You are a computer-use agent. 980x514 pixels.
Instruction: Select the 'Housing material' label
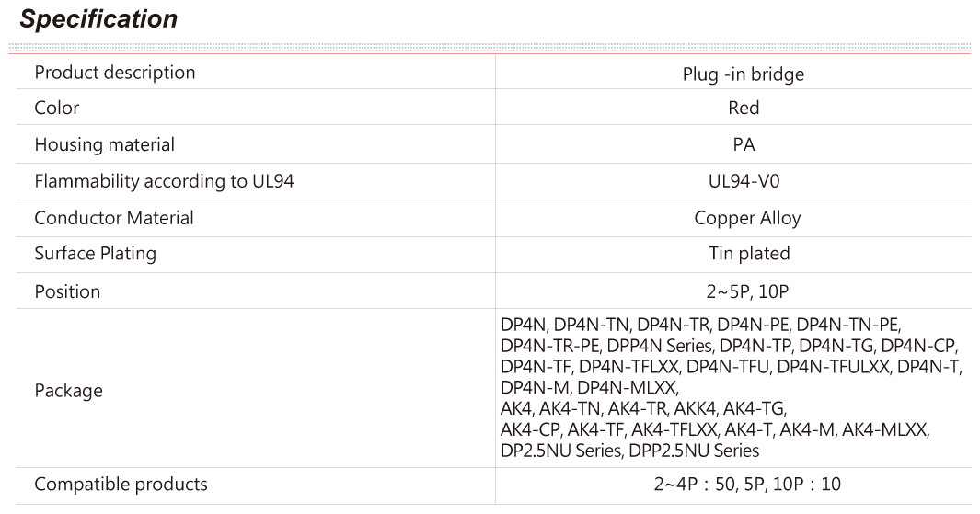pyautogui.click(x=104, y=145)
